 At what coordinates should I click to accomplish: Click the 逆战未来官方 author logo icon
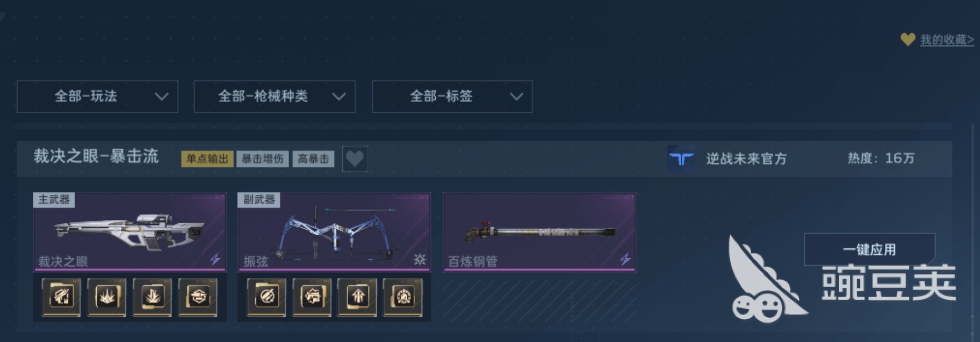click(x=681, y=159)
